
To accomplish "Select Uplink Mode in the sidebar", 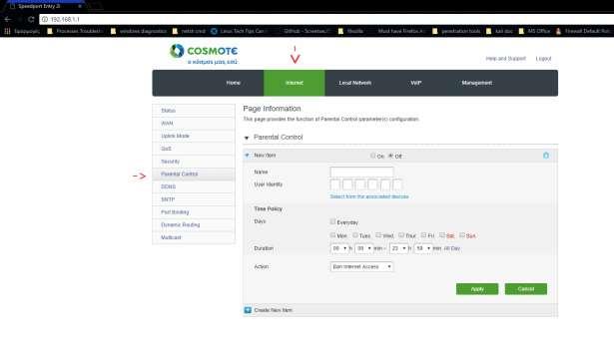I will 194,136.
